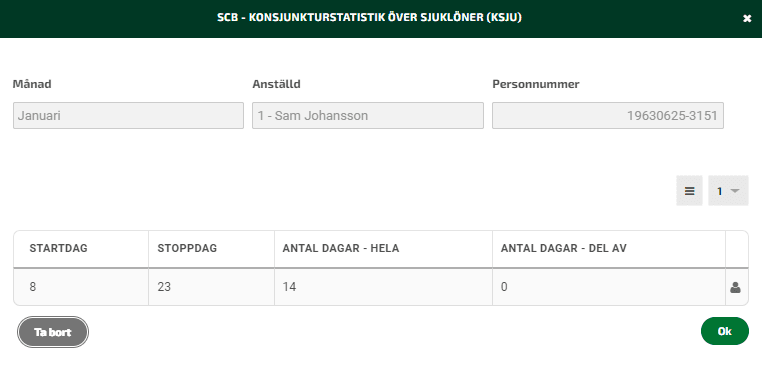Click the small arrow beside page number 1
Screen dimensions: 762x367
(735, 191)
